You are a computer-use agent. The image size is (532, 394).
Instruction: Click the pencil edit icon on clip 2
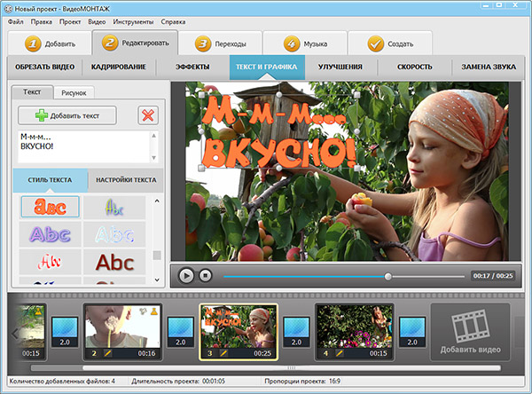(x=107, y=353)
